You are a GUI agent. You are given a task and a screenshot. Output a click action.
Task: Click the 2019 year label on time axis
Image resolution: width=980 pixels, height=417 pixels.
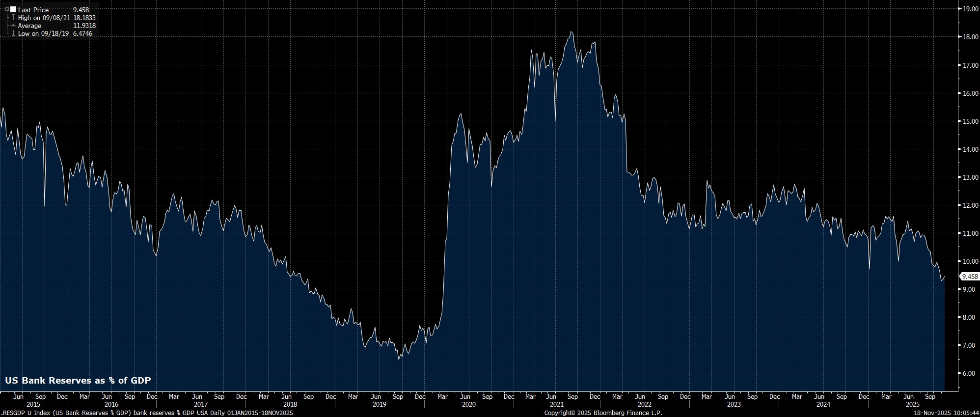point(380,404)
